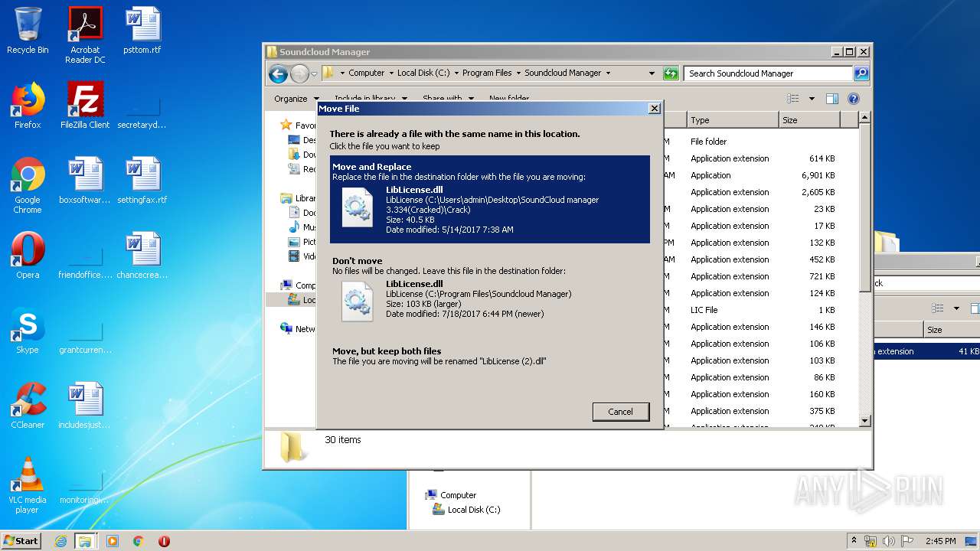Open FileZilla Client shortcut
The width and height of the screenshot is (980, 551).
coord(85,106)
